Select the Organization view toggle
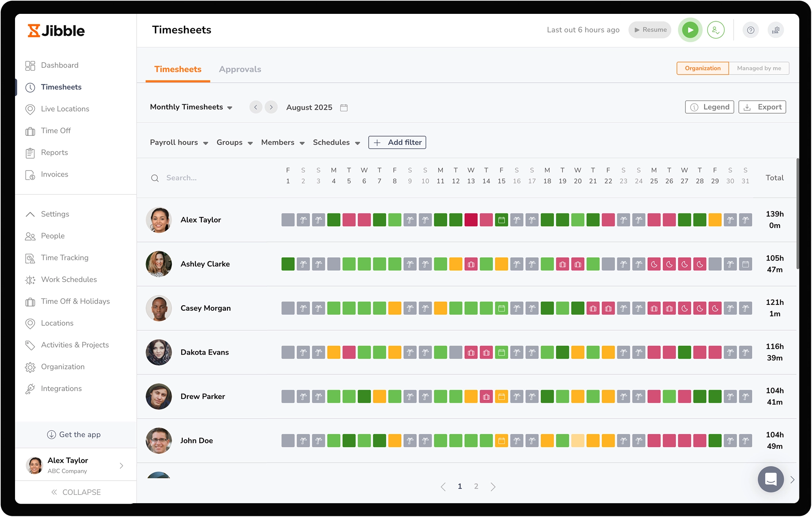812x517 pixels. pyautogui.click(x=702, y=68)
